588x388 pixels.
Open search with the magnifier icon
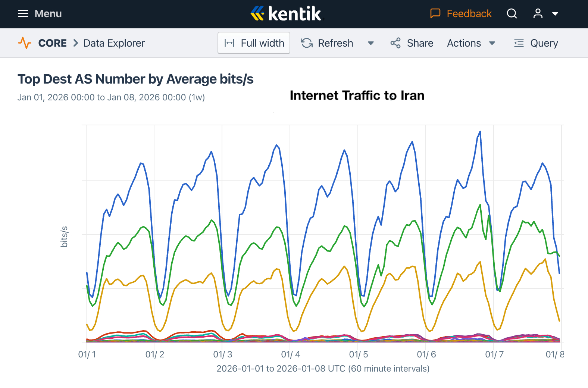pos(512,14)
